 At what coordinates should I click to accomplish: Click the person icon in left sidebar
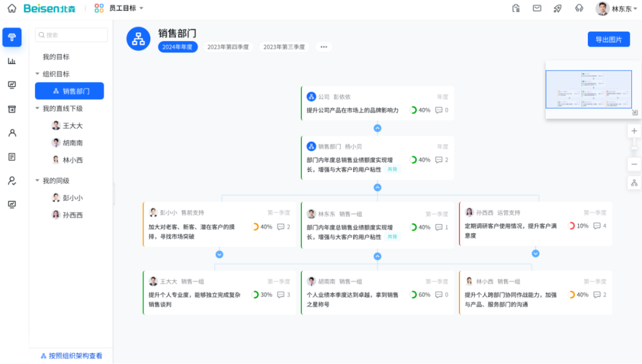(12, 133)
